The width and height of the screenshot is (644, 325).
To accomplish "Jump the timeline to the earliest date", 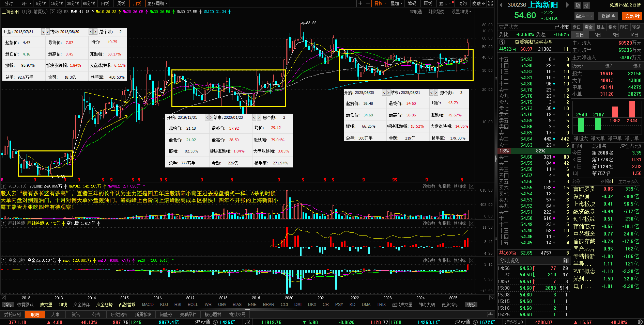I will [3, 297].
